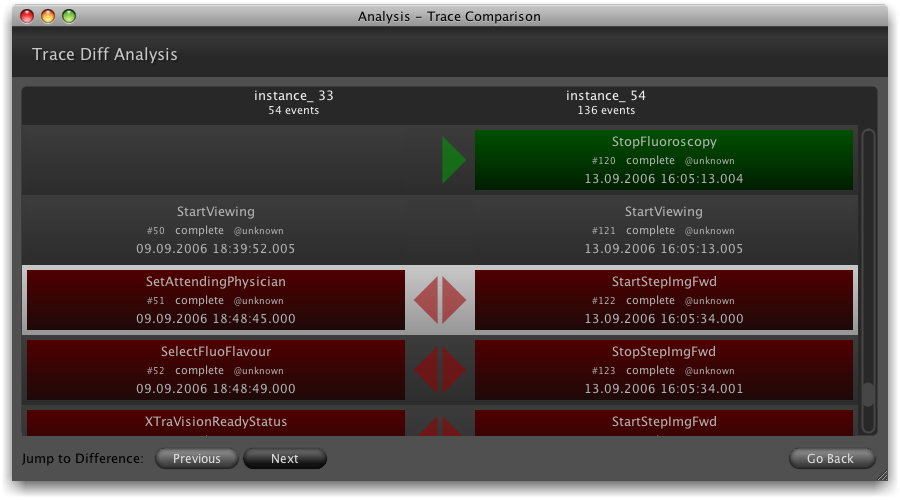Viewport: 900px width, 500px height.
Task: Click the left StartViewing event #50
Action: 215,230
